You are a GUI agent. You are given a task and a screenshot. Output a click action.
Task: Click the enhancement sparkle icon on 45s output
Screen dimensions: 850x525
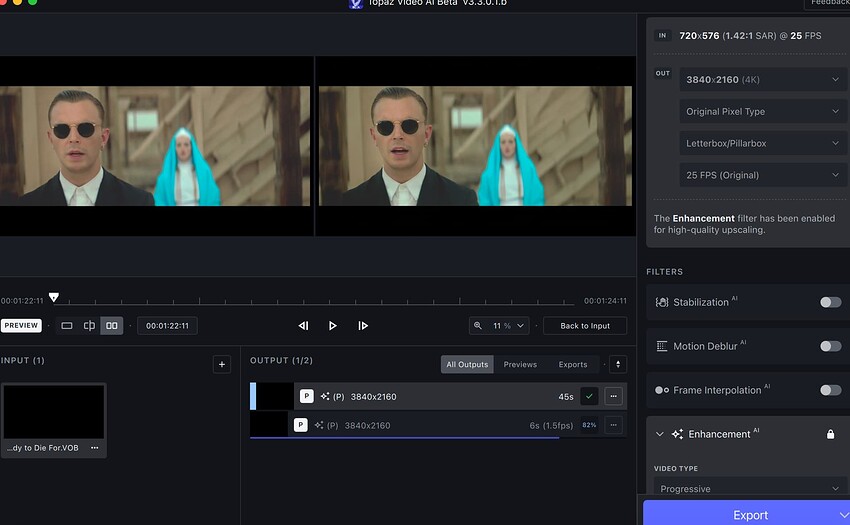click(325, 396)
